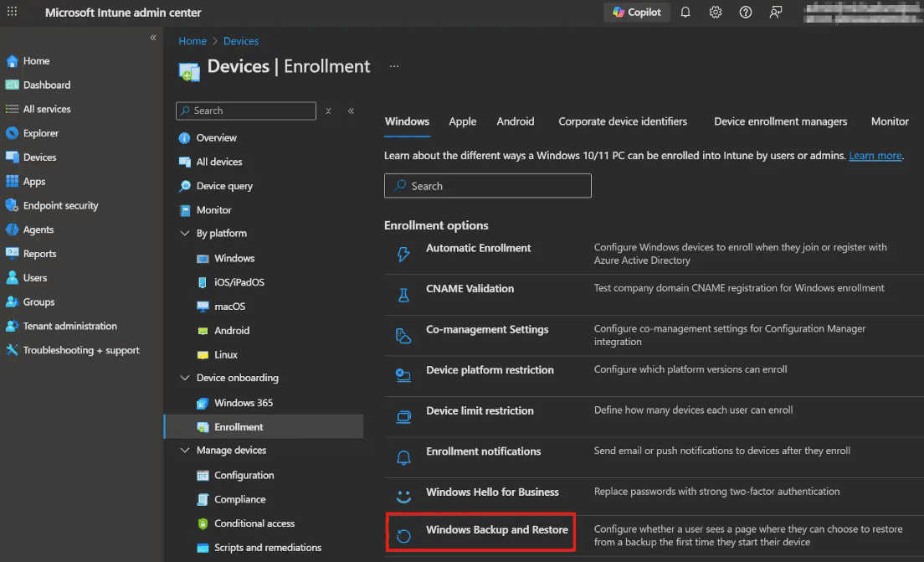
Task: Click the Home breadcrumb link
Action: click(192, 41)
